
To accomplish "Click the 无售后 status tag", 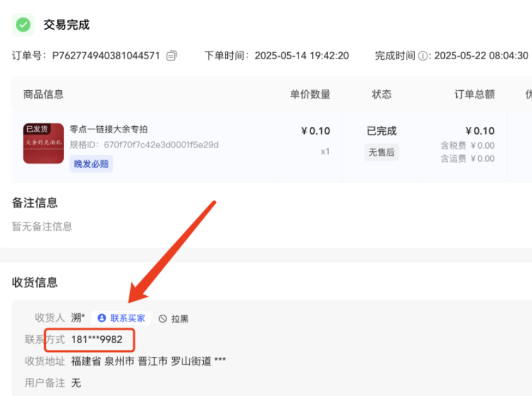I will (381, 152).
